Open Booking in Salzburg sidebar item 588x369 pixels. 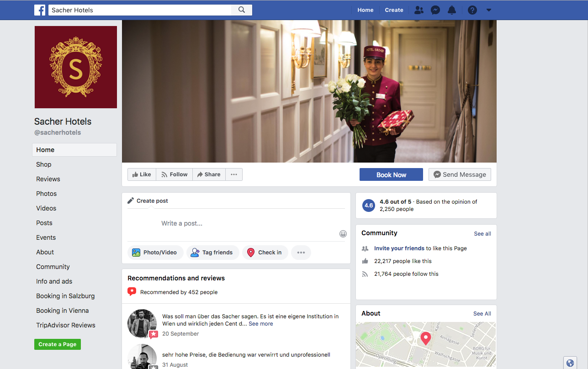click(x=65, y=296)
